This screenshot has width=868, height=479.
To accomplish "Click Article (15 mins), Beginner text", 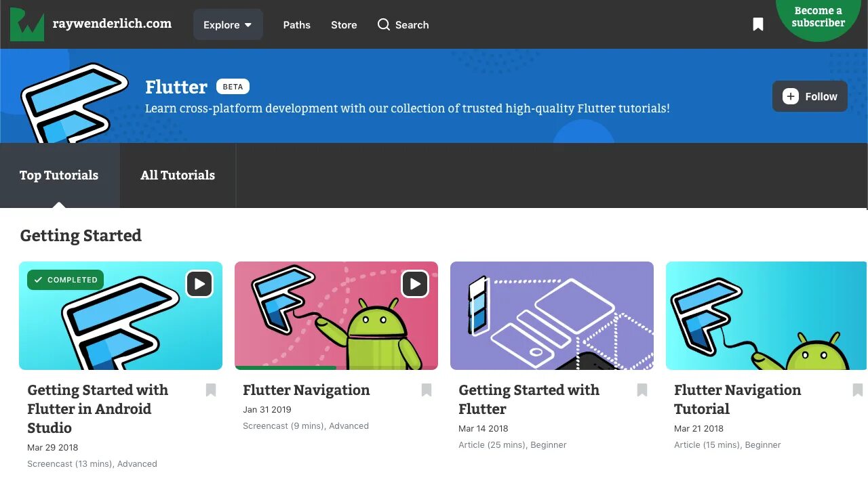I will click(728, 445).
